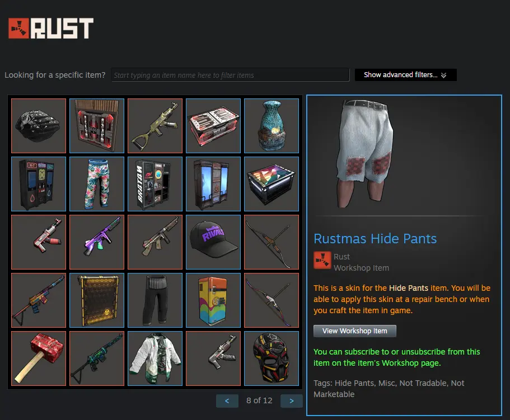
Task: Go to previous inventory page arrow
Action: [227, 401]
